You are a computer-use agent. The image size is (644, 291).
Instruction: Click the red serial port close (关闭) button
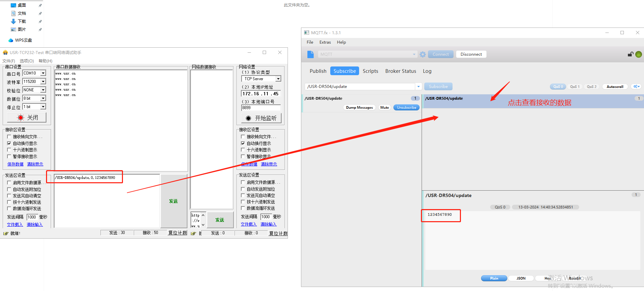tap(27, 117)
